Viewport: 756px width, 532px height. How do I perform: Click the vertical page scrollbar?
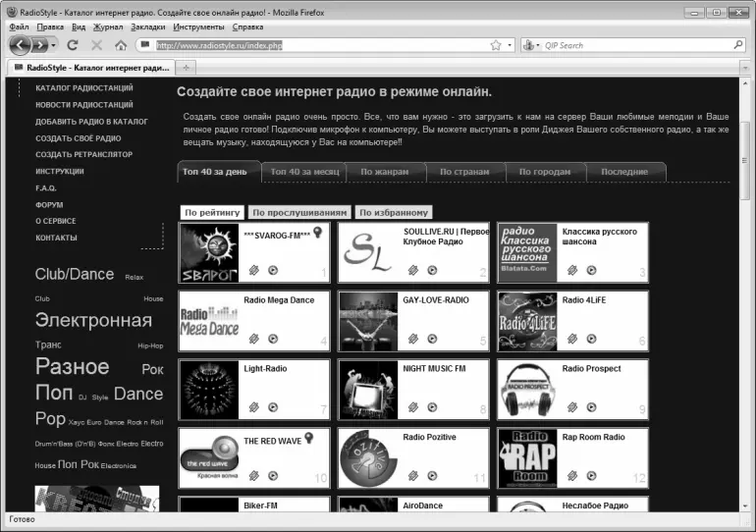748,294
